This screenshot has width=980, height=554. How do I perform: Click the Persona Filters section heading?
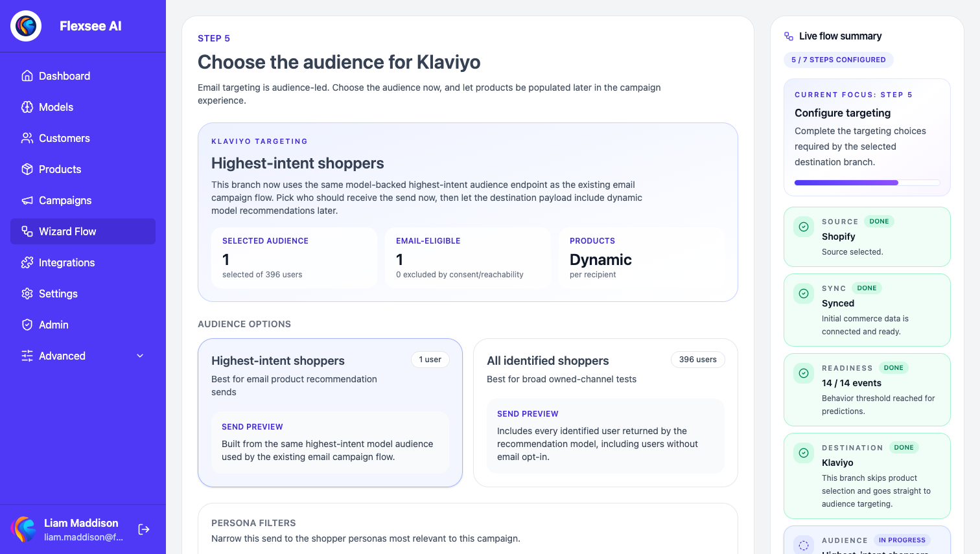coord(253,523)
